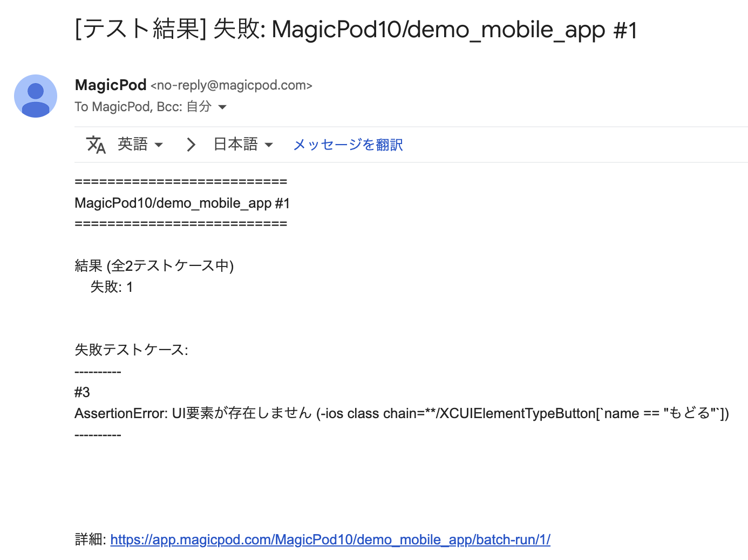Click the AssertionError message line
This screenshot has height=560, width=748.
[x=402, y=413]
